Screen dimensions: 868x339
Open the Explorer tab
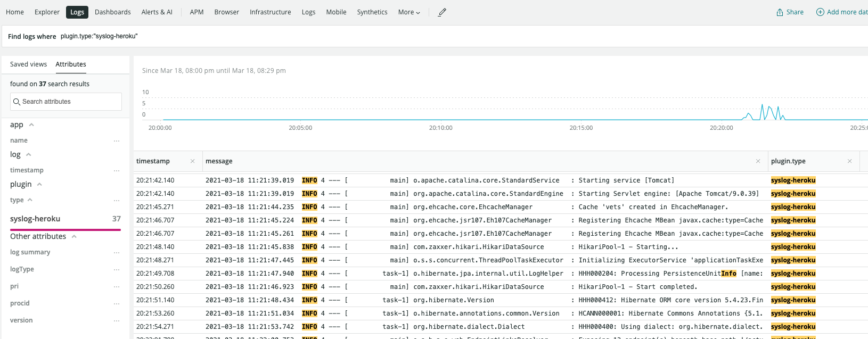pyautogui.click(x=47, y=12)
